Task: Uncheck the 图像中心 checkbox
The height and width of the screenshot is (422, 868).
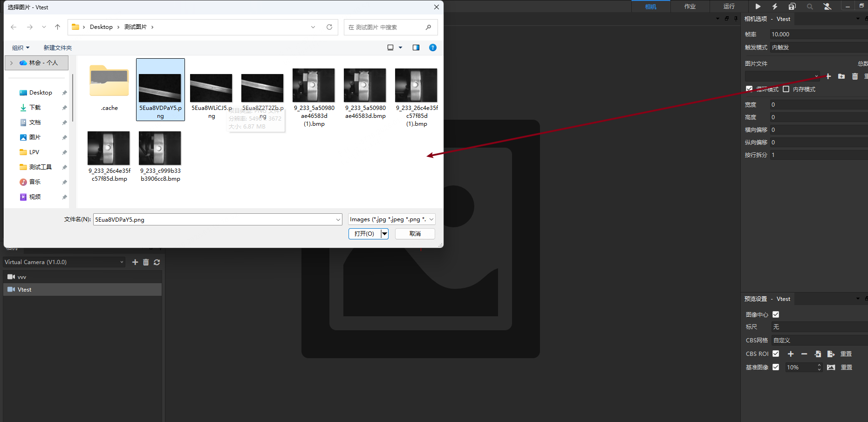Action: (x=776, y=314)
